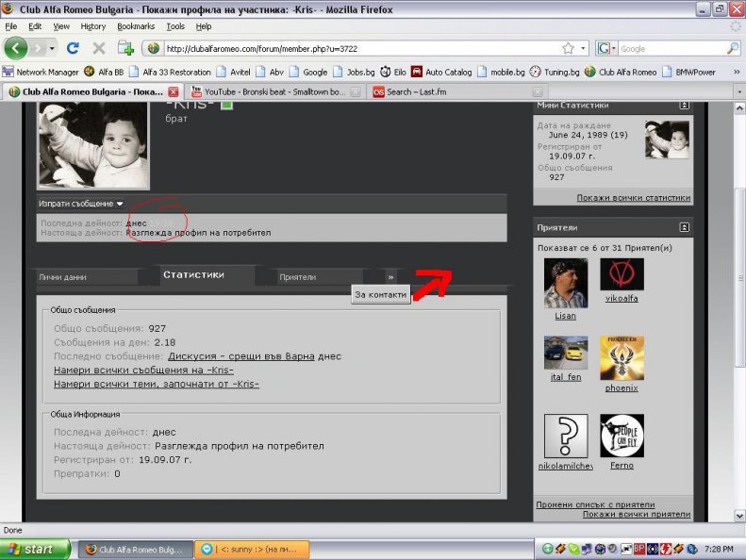Close the Club Alfa Romeo Bulgaria tab

173,91
